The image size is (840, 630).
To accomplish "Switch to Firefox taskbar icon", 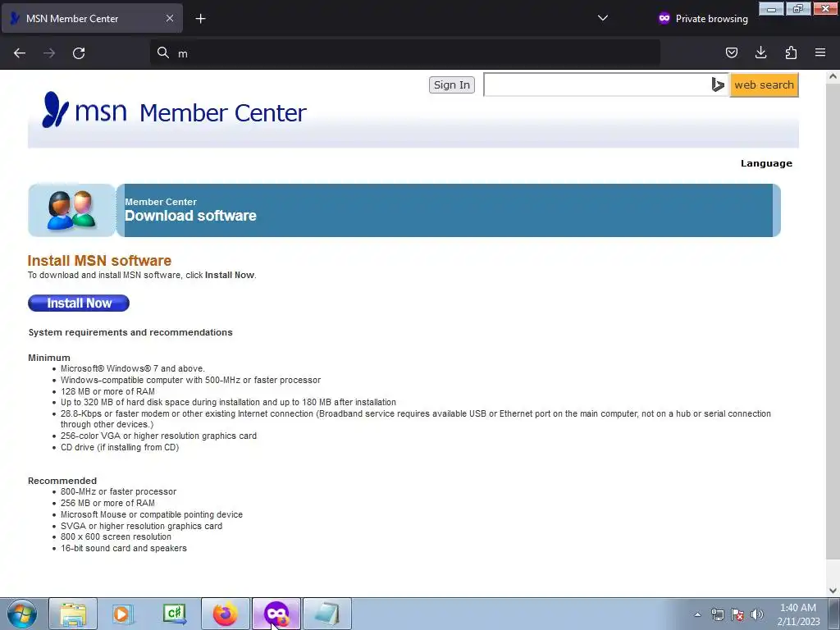I will click(x=226, y=614).
